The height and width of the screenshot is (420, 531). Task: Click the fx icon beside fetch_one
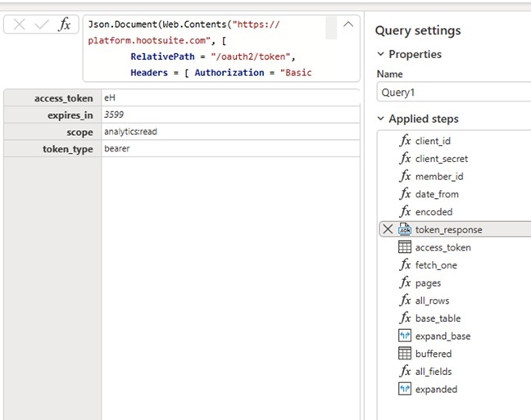click(405, 264)
